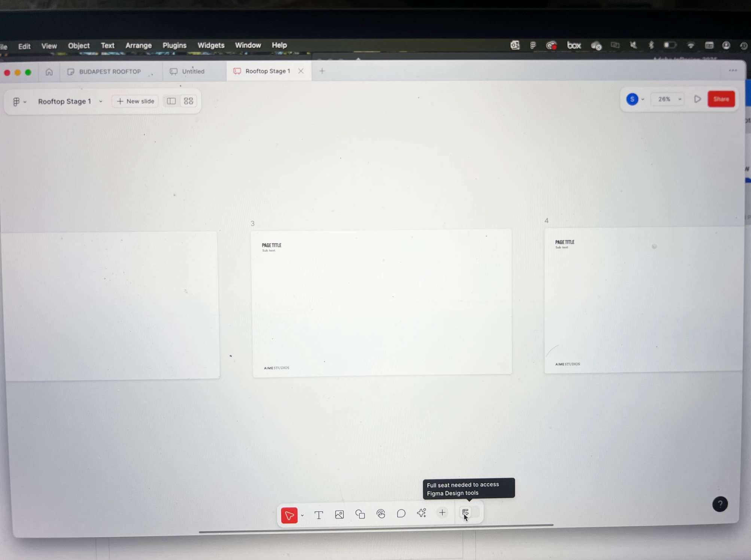Select the Shapes tool
This screenshot has width=751, height=560.
[360, 514]
